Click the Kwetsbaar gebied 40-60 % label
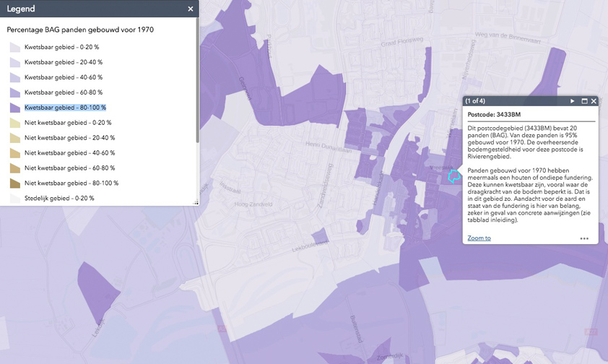 [x=64, y=77]
